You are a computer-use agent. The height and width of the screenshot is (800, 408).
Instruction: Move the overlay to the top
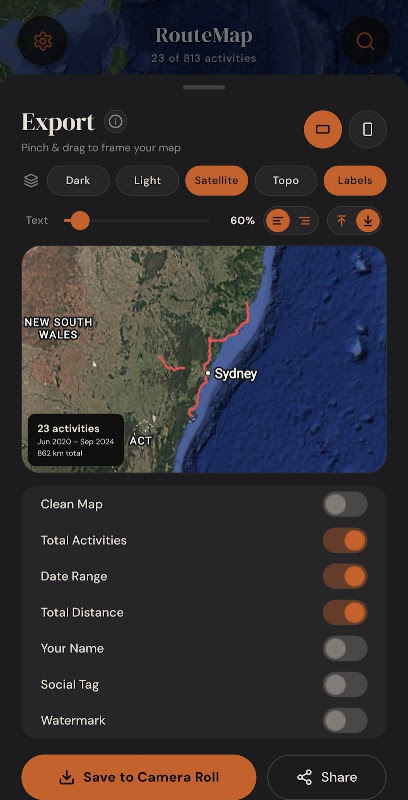pos(342,221)
